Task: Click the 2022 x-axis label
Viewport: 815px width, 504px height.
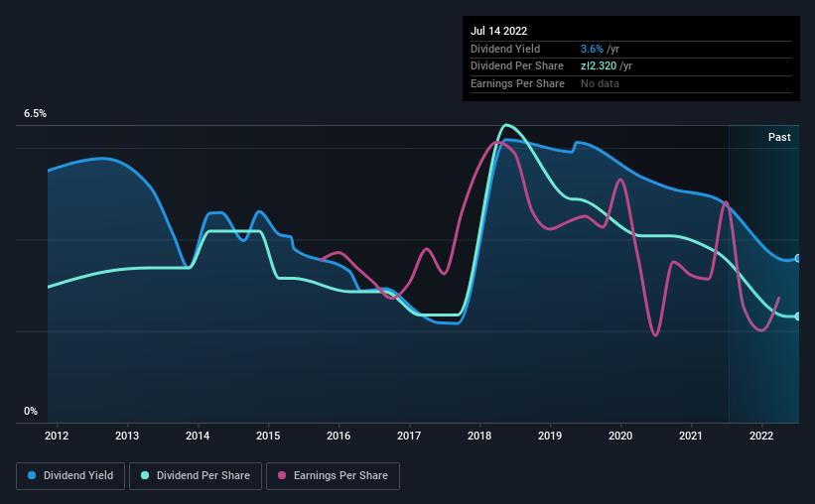Action: (x=761, y=436)
